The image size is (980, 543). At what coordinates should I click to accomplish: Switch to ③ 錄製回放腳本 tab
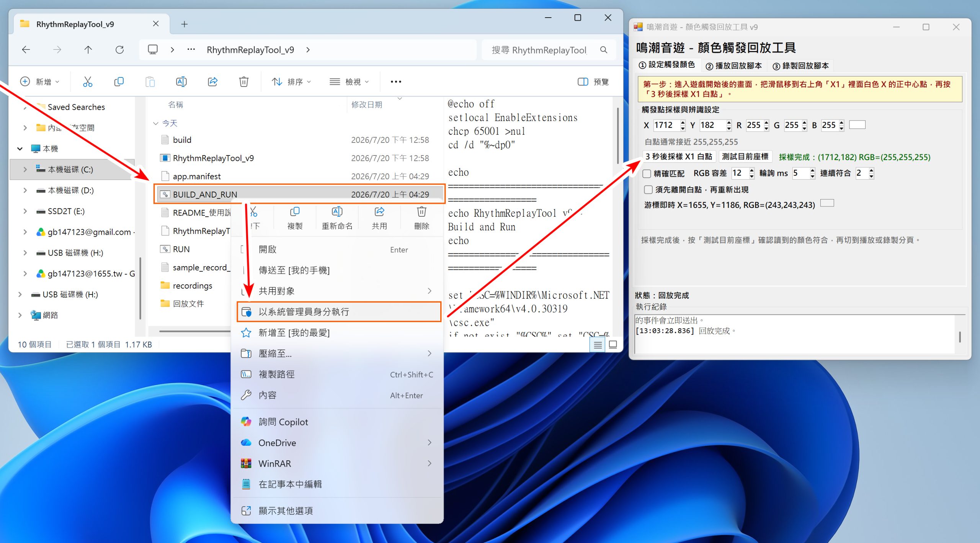tap(801, 65)
